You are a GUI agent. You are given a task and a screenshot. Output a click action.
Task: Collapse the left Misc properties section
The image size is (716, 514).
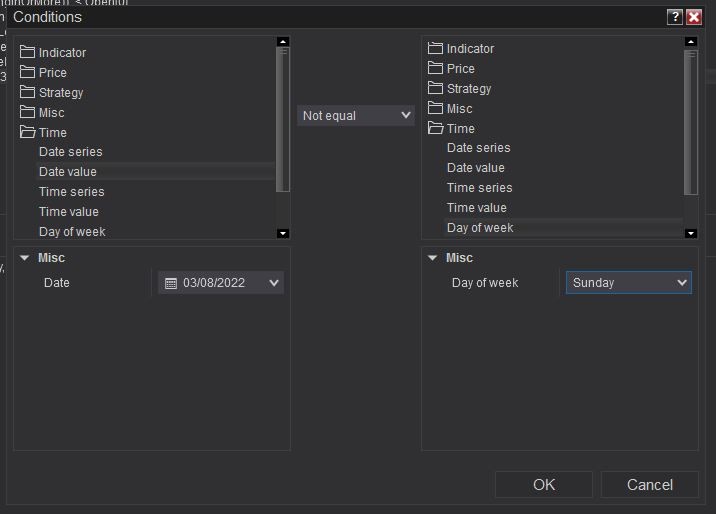click(x=24, y=258)
